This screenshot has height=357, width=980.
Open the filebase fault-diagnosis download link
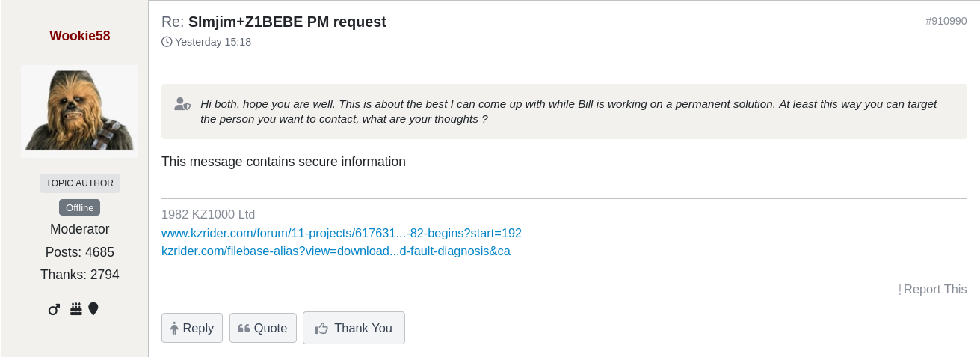[336, 251]
